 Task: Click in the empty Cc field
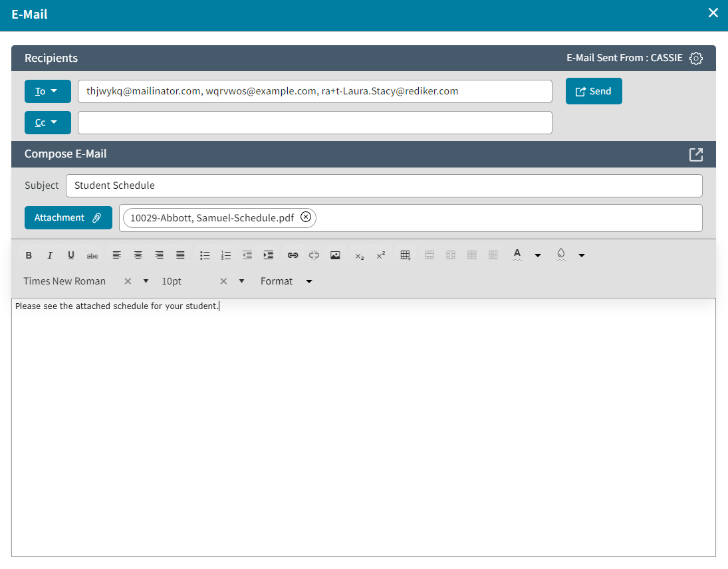click(314, 122)
